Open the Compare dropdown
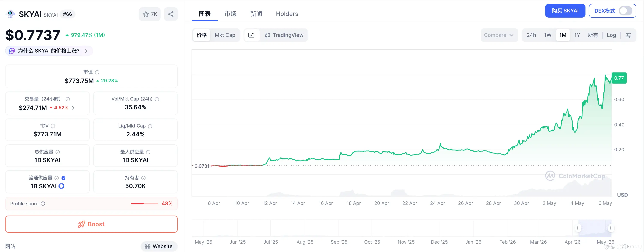 coord(499,35)
